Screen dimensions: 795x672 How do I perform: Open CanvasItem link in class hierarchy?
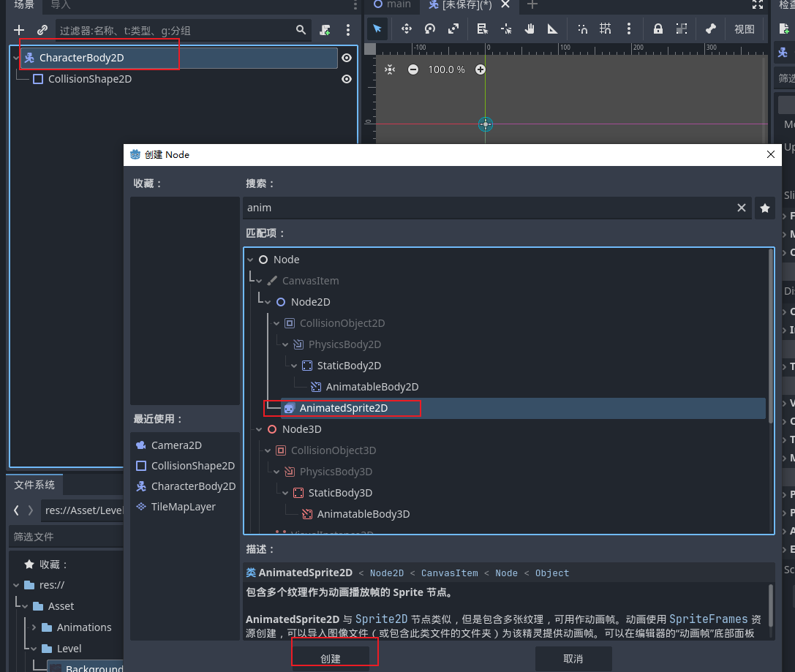(x=449, y=573)
